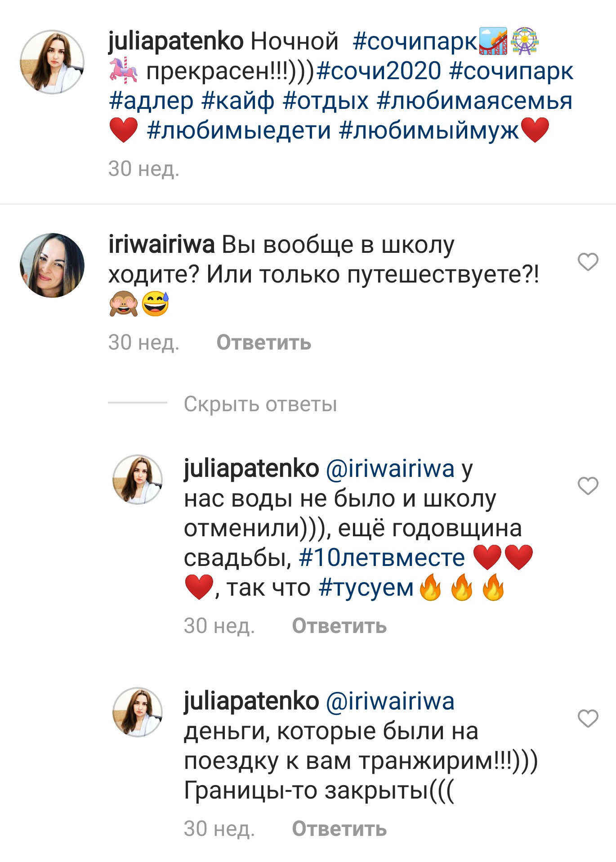Open juliapatenko avatar on post caption
This screenshot has height=862, width=616.
[x=52, y=62]
